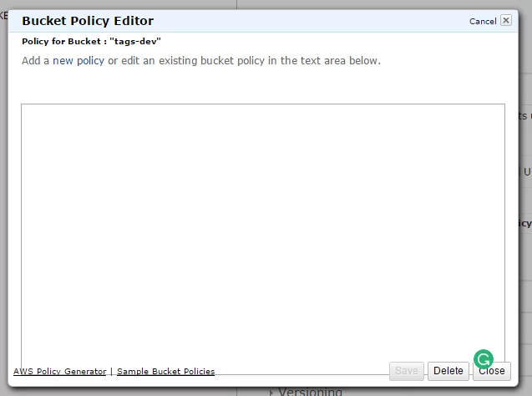Screen dimensions: 532x396
Task: Click the Cancel link in the dialog header
Action: (483, 22)
